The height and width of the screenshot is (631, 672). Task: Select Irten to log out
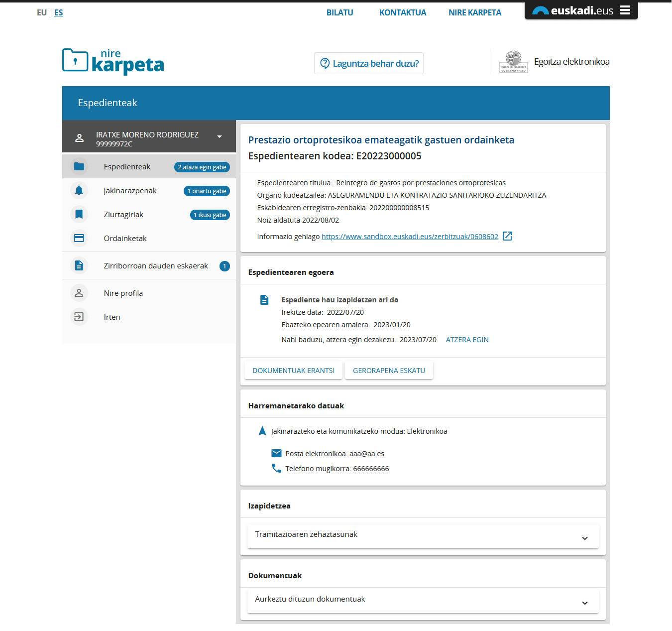point(149,317)
